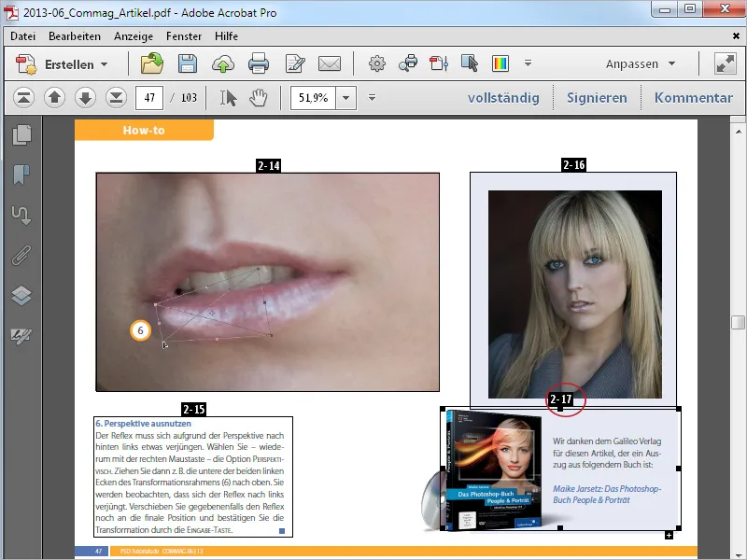The width and height of the screenshot is (747, 560).
Task: Open the Kommentar pane
Action: click(694, 98)
